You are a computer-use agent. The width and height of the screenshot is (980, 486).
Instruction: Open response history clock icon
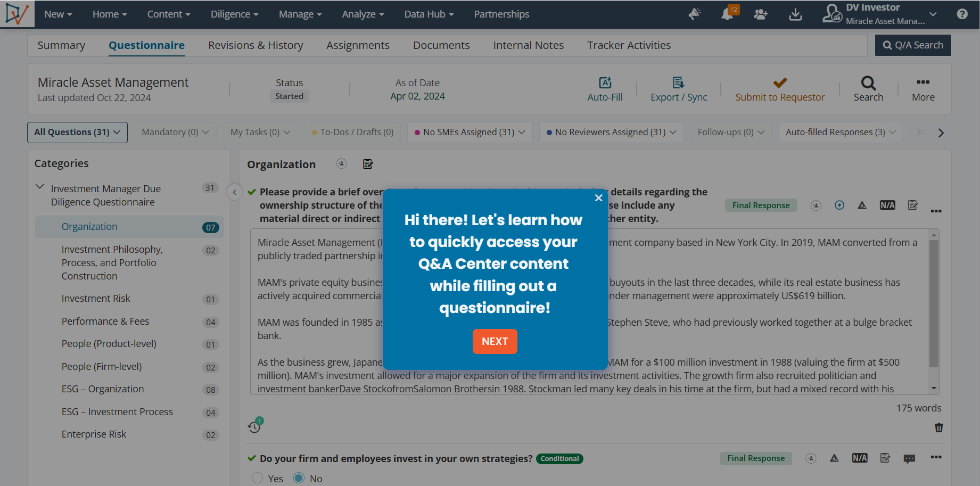click(254, 426)
